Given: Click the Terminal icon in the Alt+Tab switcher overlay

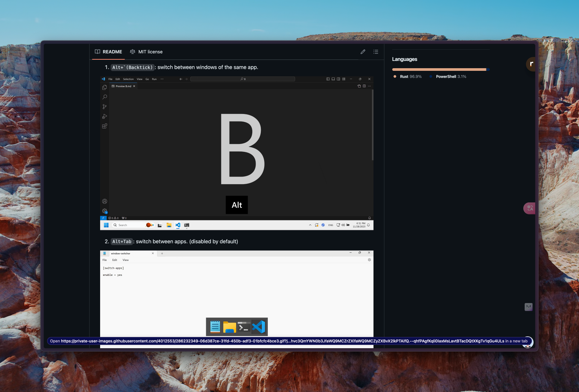Looking at the screenshot, I should [244, 327].
